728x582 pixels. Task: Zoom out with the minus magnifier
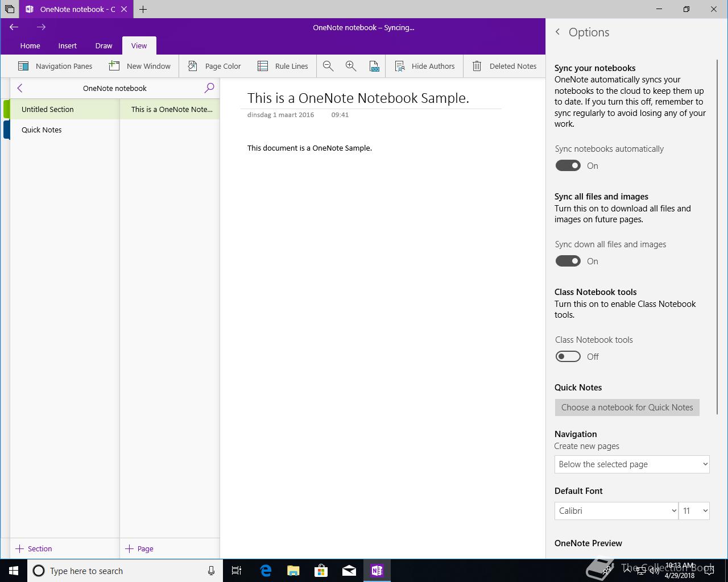click(x=328, y=66)
